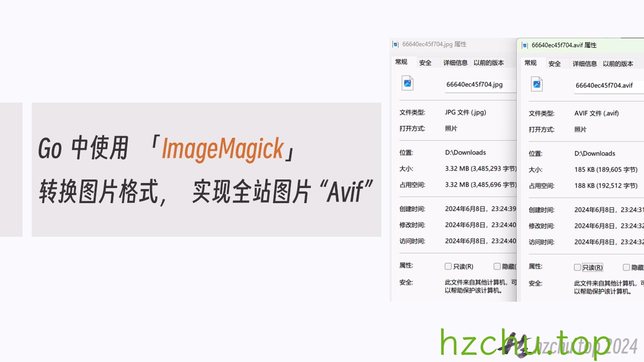The image size is (644, 362).
Task: Click '185 KB (189,605 字节)' size value
Action: point(606,170)
